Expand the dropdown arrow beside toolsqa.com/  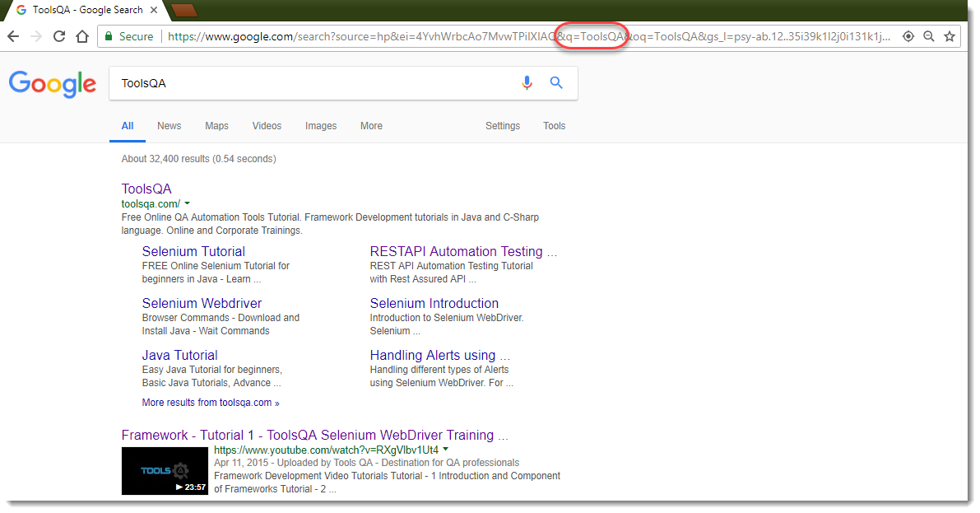pyautogui.click(x=187, y=203)
